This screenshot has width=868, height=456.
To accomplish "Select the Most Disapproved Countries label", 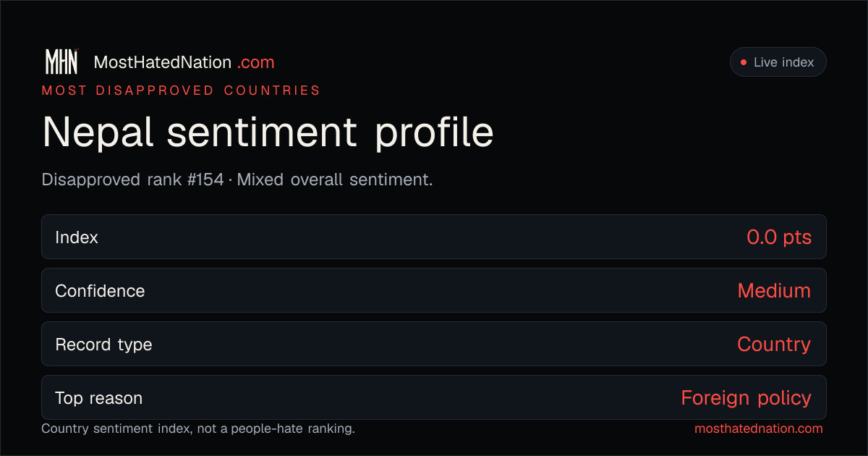I will (181, 90).
